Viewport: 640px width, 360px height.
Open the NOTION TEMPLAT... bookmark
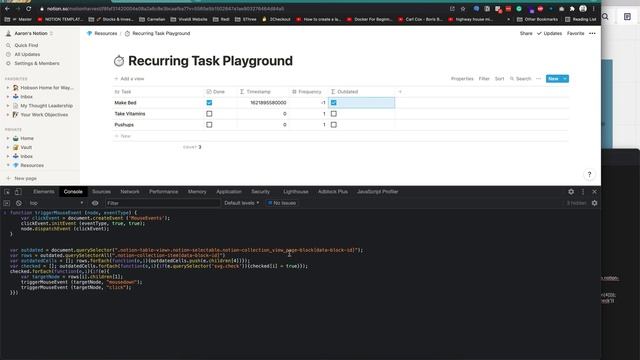click(60, 19)
